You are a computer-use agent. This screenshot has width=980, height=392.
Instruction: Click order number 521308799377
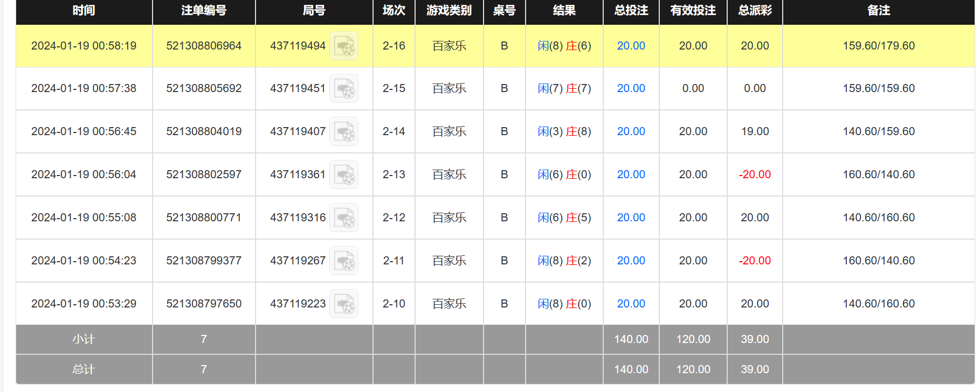pos(204,261)
